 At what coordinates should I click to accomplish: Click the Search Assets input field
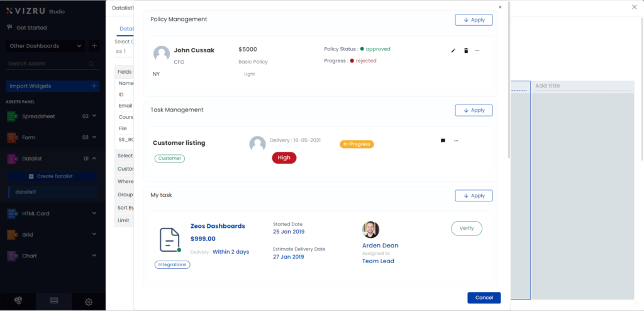tap(47, 64)
